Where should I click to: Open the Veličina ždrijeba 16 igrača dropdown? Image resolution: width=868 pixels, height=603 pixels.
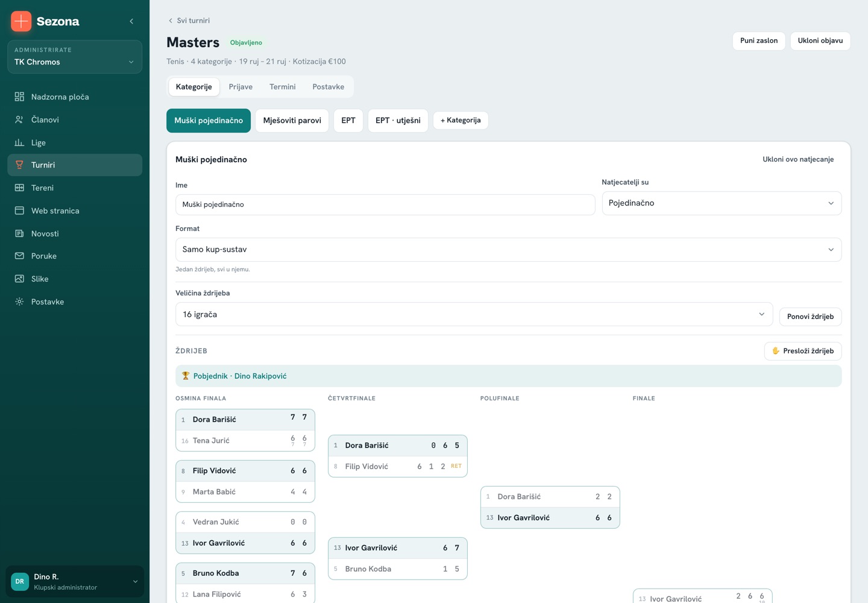474,314
